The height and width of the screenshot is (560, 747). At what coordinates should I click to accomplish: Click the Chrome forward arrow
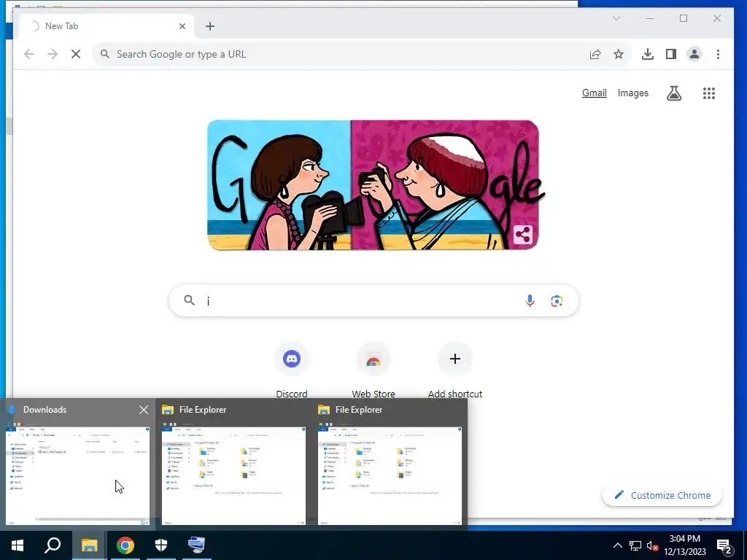coord(53,54)
